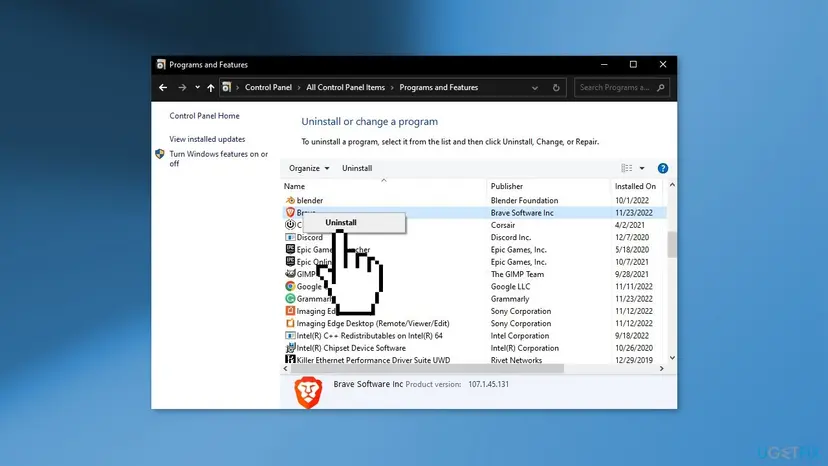Click the 12/7/2020 install date
The image size is (828, 466).
pos(632,237)
